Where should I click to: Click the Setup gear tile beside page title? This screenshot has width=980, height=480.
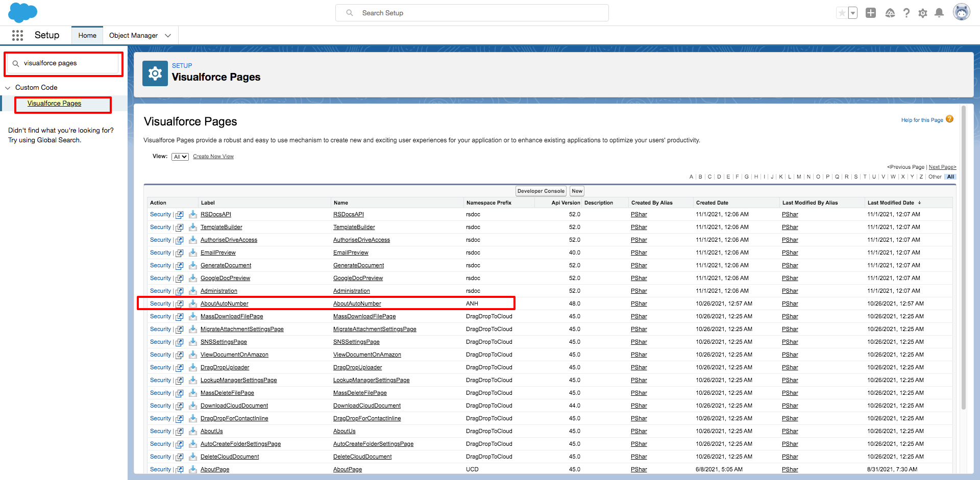(155, 73)
